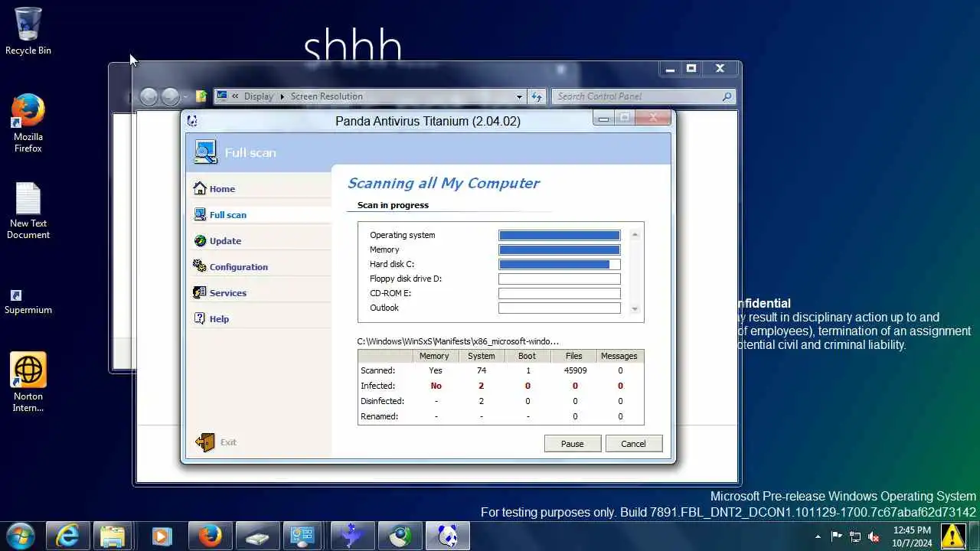This screenshot has width=980, height=551.
Task: Show hidden tray icons arrow
Action: click(x=818, y=536)
